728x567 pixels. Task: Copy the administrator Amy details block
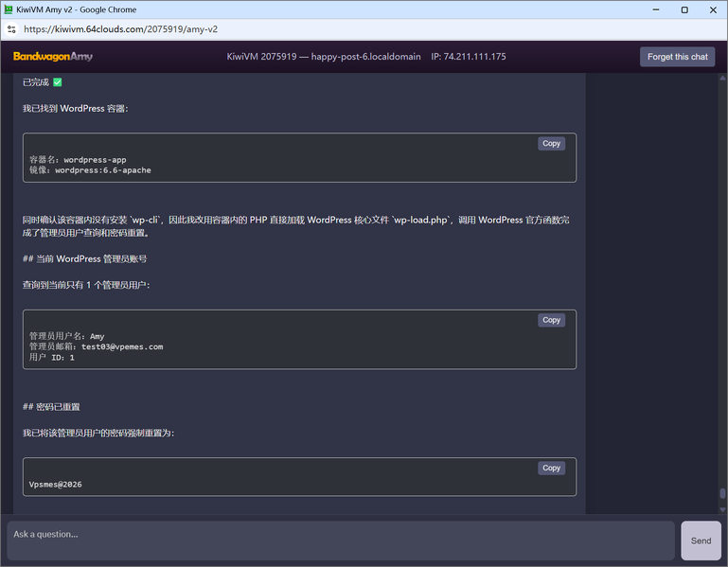pos(551,320)
